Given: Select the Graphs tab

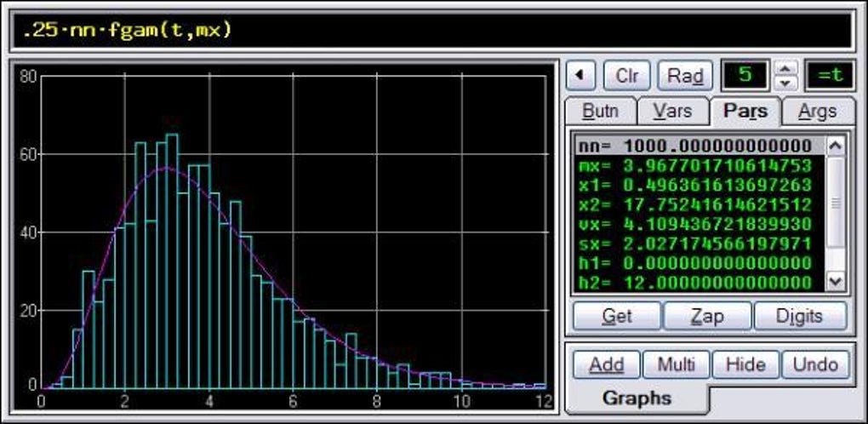Looking at the screenshot, I should coord(637,398).
